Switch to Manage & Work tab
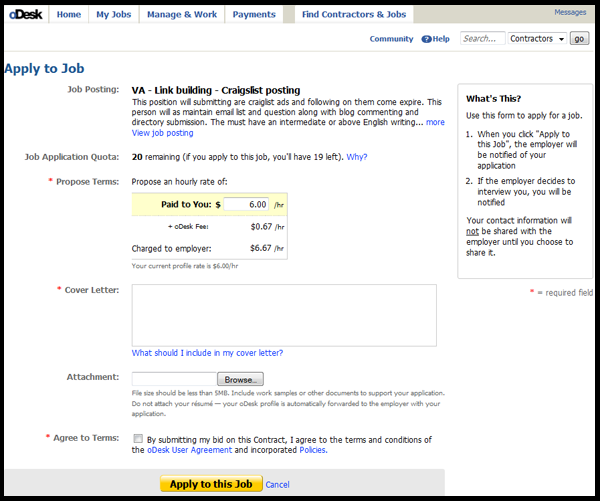Image resolution: width=600 pixels, height=501 pixels. [x=182, y=15]
